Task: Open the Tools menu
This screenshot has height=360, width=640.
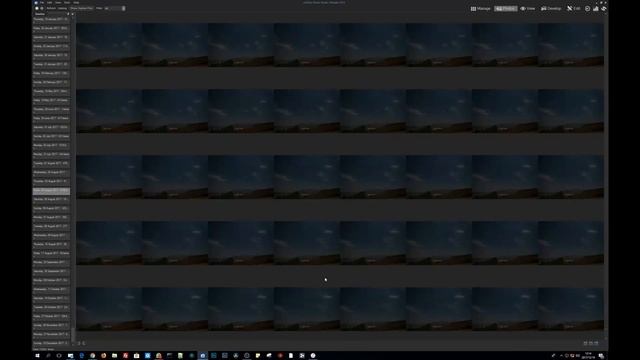Action: pos(67,2)
